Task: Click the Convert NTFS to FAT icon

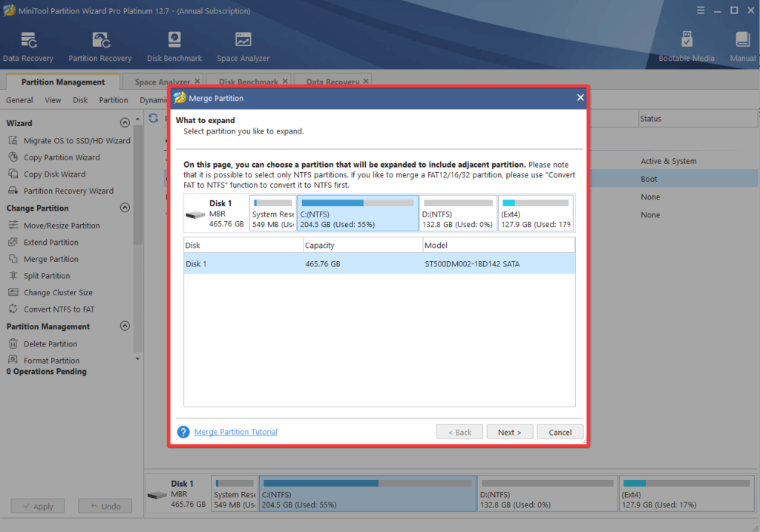Action: (13, 309)
